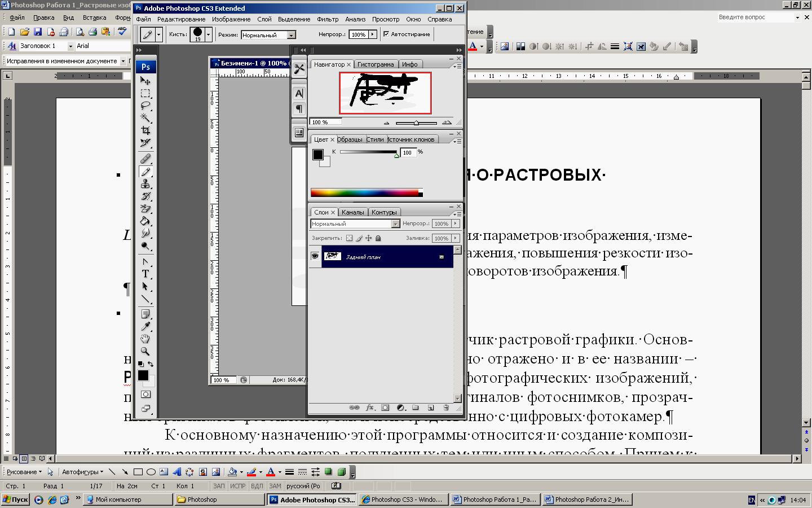Image resolution: width=812 pixels, height=508 pixels.
Task: Switch to the Гистограмма tab
Action: (376, 64)
